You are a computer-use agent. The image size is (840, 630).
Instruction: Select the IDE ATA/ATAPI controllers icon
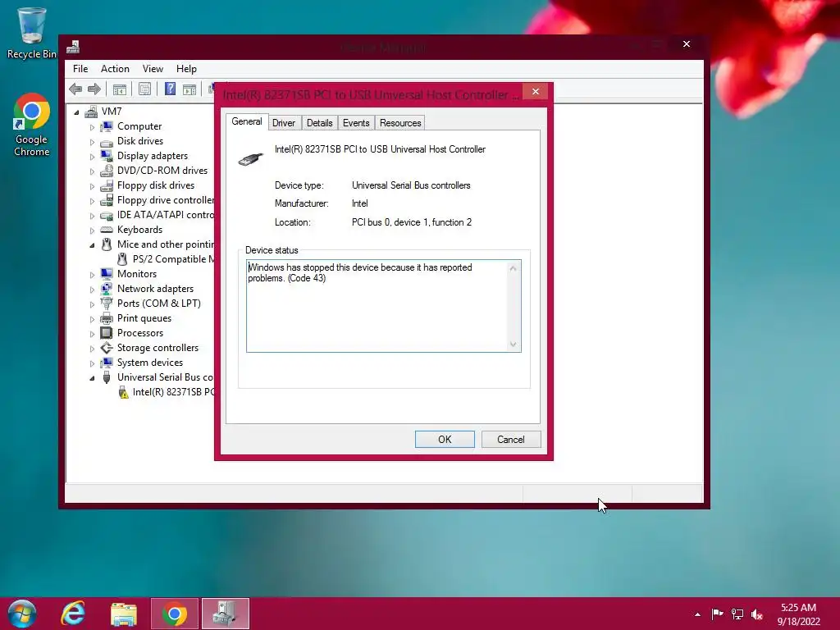click(107, 215)
